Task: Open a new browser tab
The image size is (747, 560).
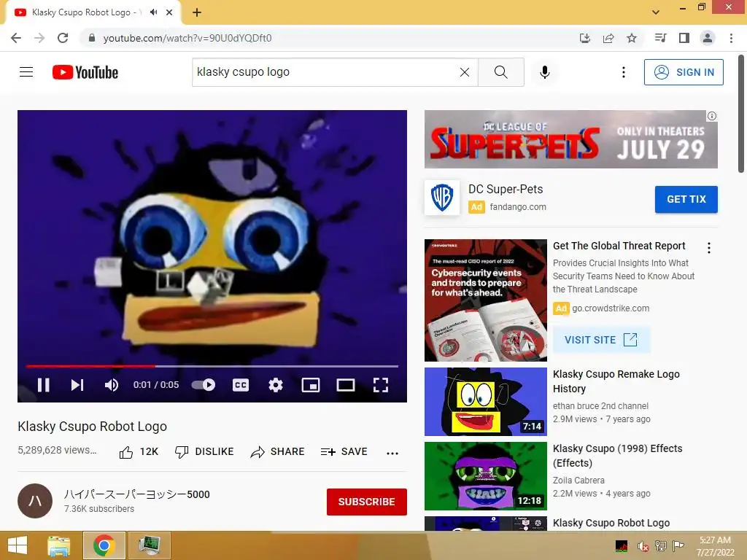Action: 197,13
